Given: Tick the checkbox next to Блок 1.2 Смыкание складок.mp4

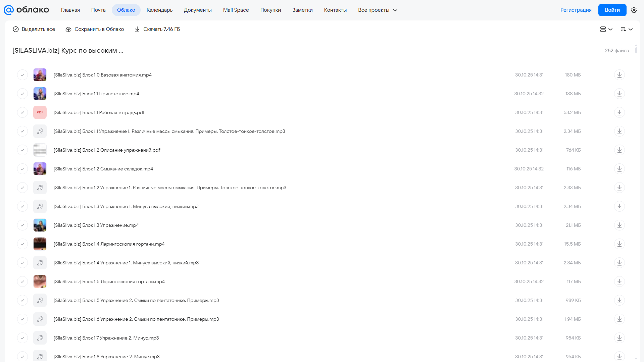Looking at the screenshot, I should pyautogui.click(x=22, y=169).
